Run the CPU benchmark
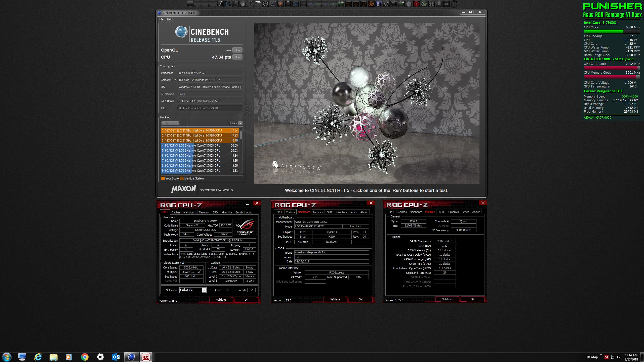The width and height of the screenshot is (644, 362). pyautogui.click(x=237, y=57)
